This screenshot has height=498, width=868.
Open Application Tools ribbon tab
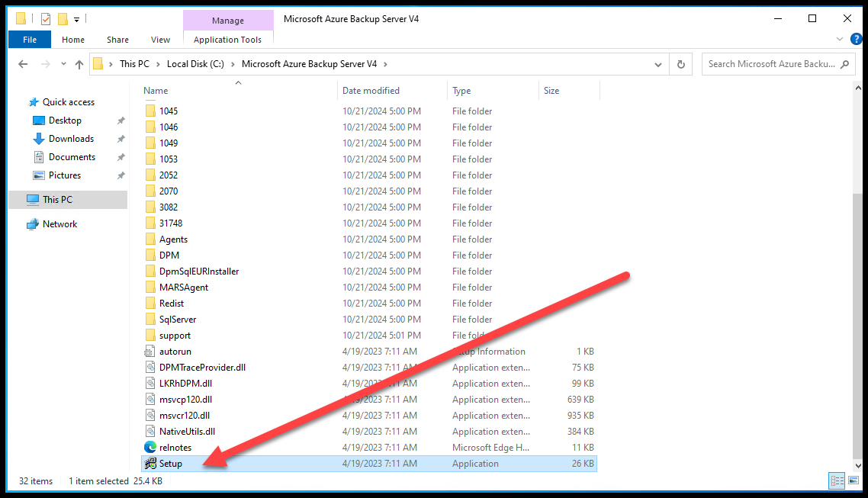227,40
